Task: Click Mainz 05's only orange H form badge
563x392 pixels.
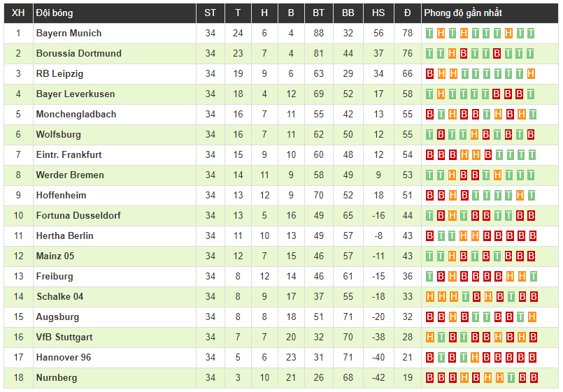Action: pos(452,256)
